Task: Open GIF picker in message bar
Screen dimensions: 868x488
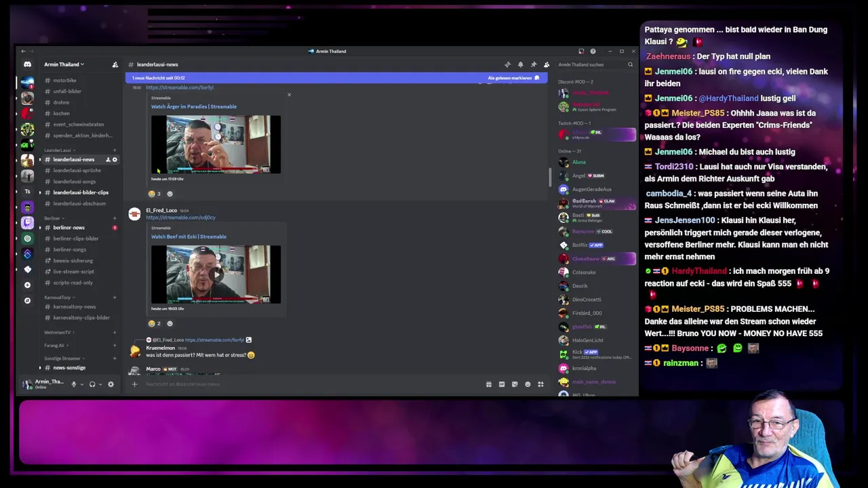Action: point(502,384)
